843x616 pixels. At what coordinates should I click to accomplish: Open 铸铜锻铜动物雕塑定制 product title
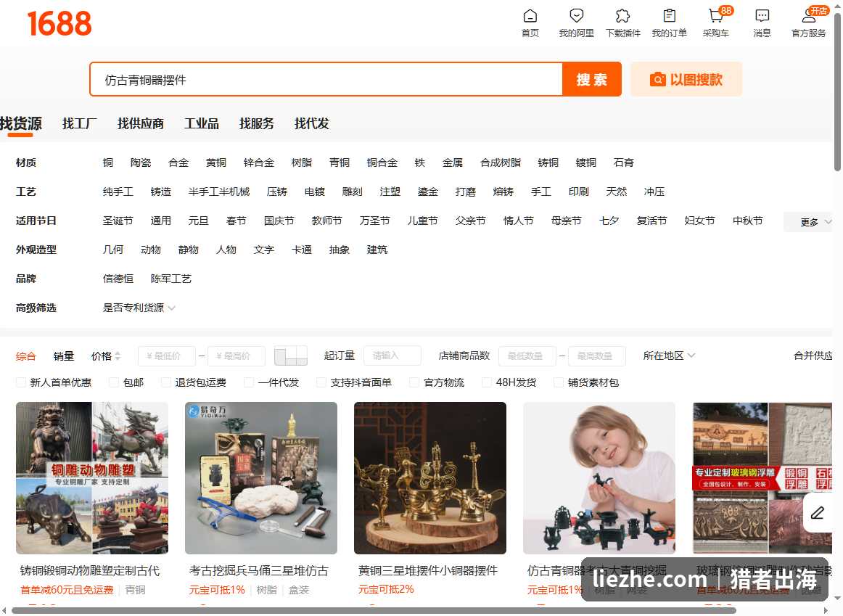[90, 570]
